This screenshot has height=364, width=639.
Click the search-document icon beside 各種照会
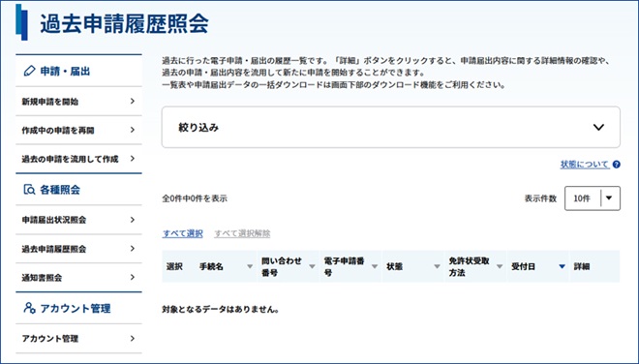pos(29,190)
